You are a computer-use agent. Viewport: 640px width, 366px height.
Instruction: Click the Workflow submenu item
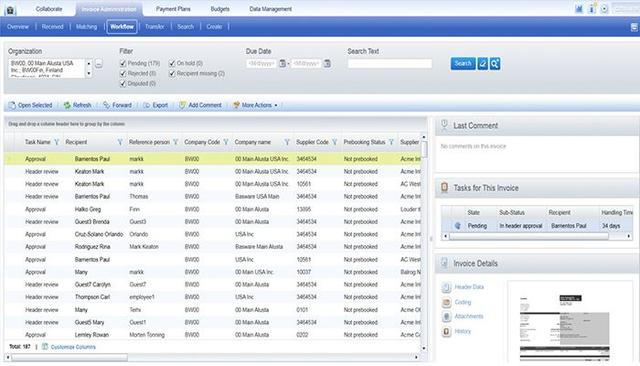click(x=122, y=27)
